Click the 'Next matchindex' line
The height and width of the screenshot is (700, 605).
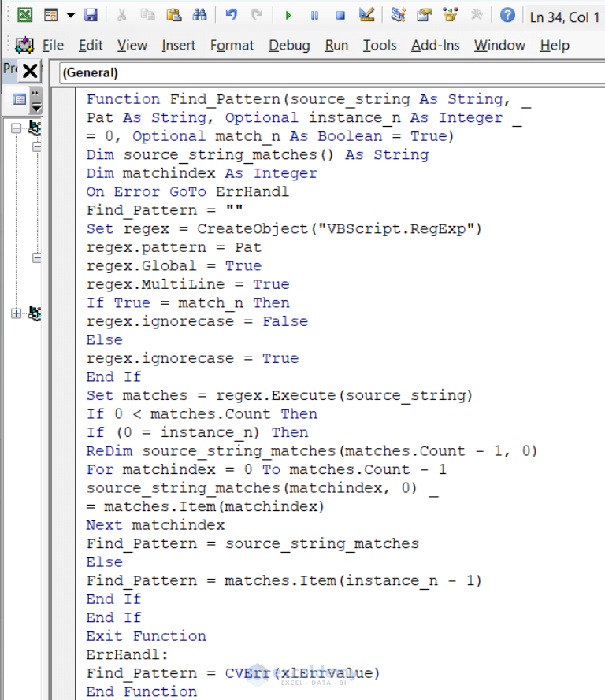(x=155, y=525)
